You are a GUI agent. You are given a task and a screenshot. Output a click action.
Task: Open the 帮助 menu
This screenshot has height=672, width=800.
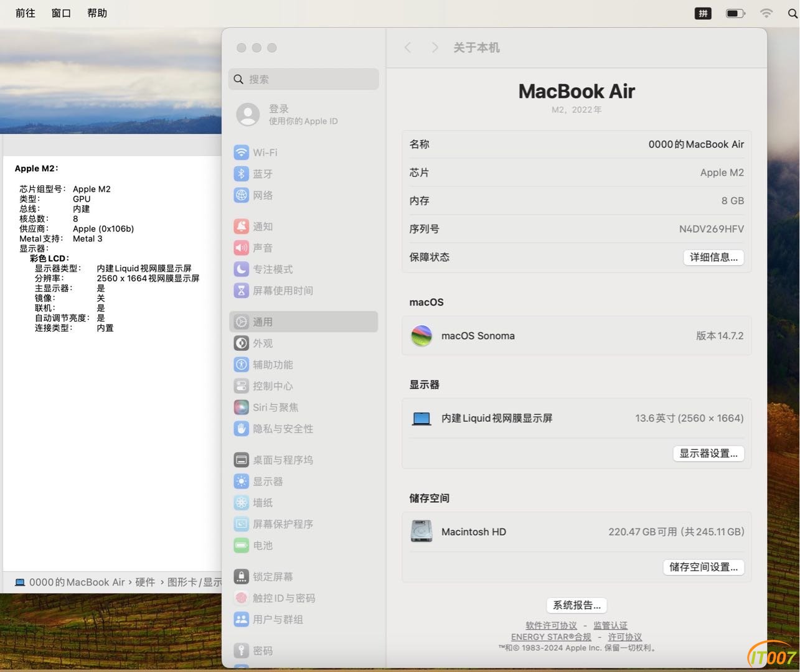click(97, 13)
